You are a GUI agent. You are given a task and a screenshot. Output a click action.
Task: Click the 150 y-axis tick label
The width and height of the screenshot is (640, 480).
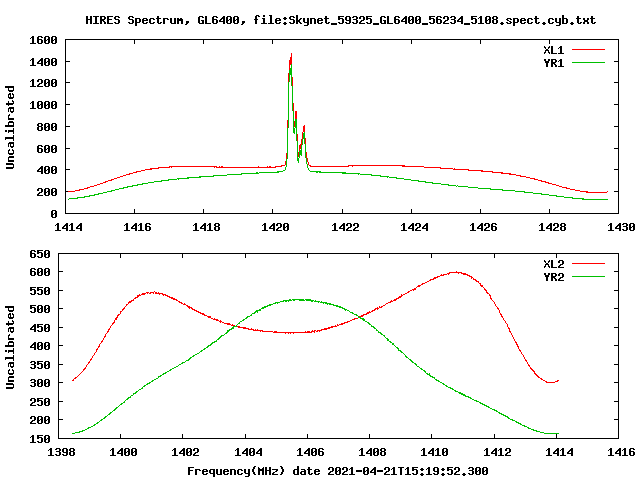[x=40, y=439]
